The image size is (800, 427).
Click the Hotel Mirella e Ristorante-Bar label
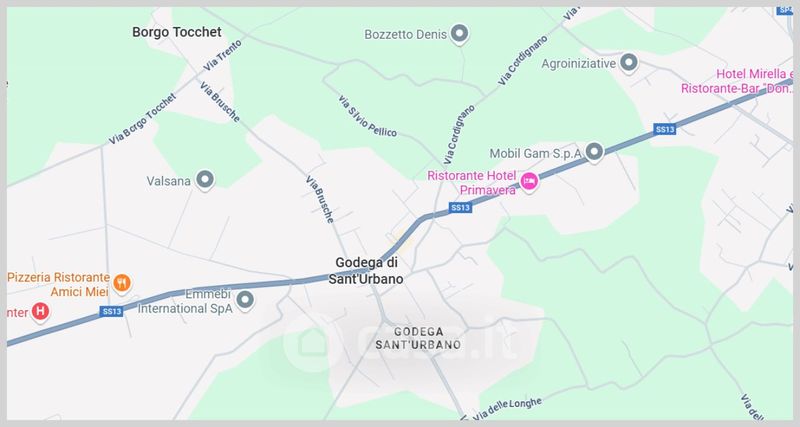[738, 81]
